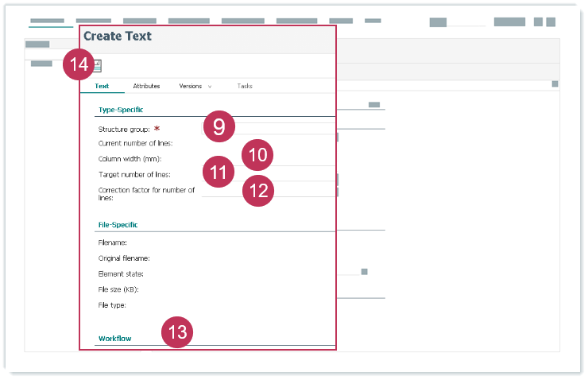Select the Tasks tab
588x380 pixels.
245,86
